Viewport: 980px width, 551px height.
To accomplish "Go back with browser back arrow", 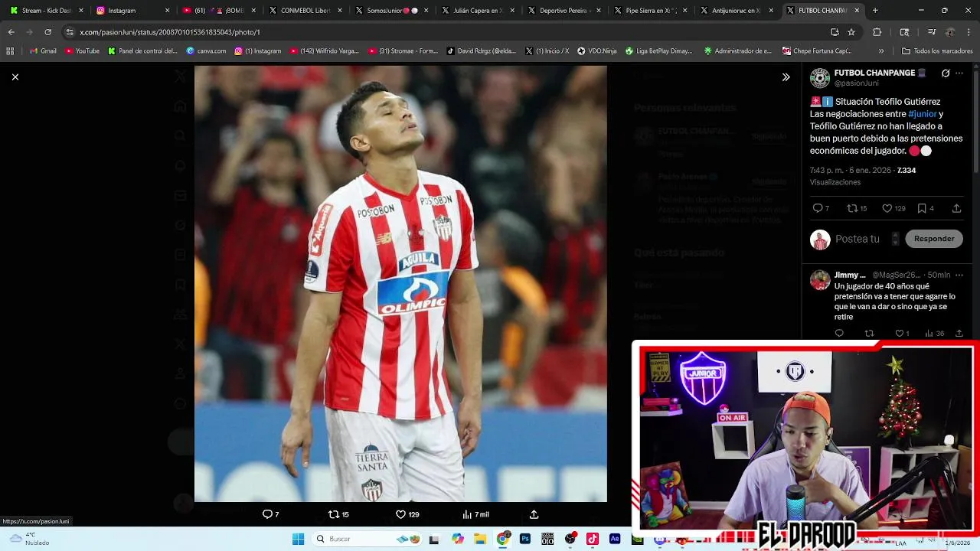I will pyautogui.click(x=11, y=32).
